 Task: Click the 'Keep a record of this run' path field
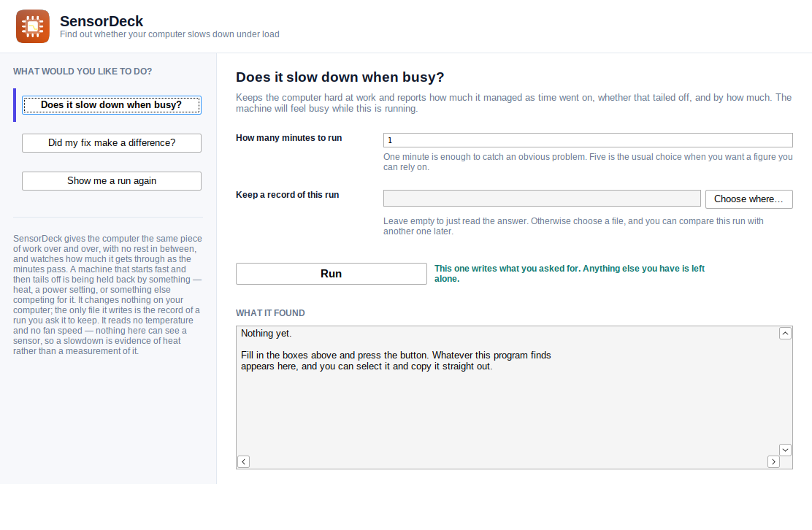tap(542, 199)
